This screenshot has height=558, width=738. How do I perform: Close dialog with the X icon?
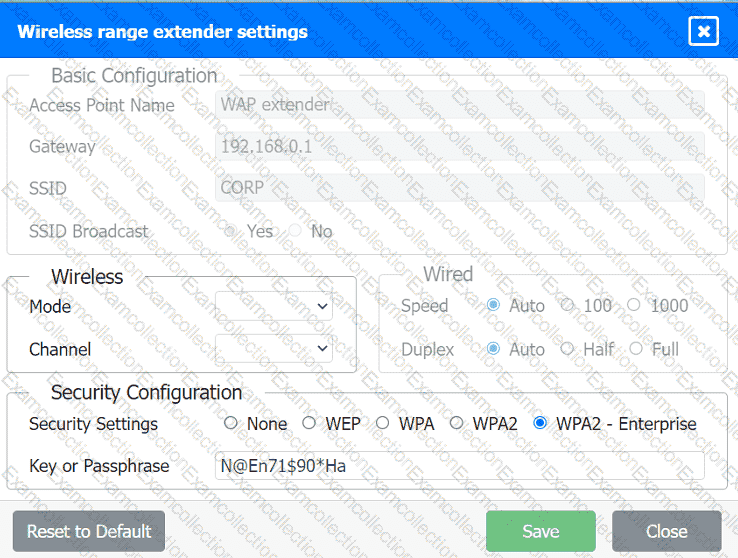(x=704, y=31)
